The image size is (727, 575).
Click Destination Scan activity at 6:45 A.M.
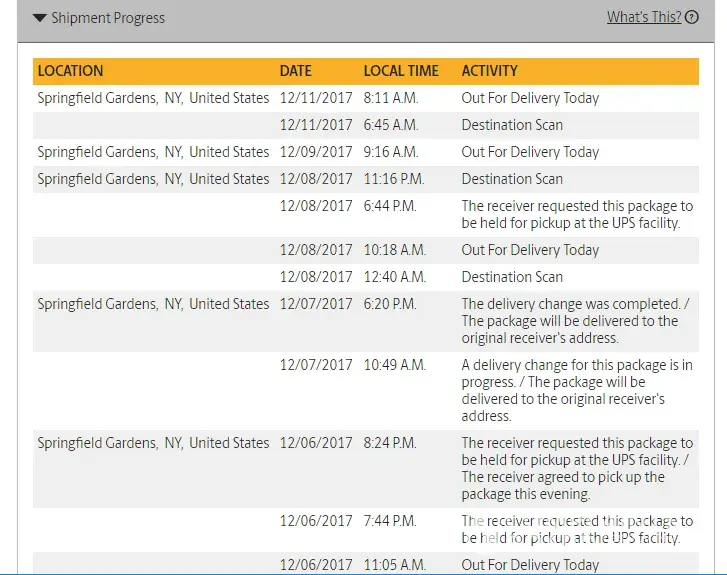click(x=511, y=125)
